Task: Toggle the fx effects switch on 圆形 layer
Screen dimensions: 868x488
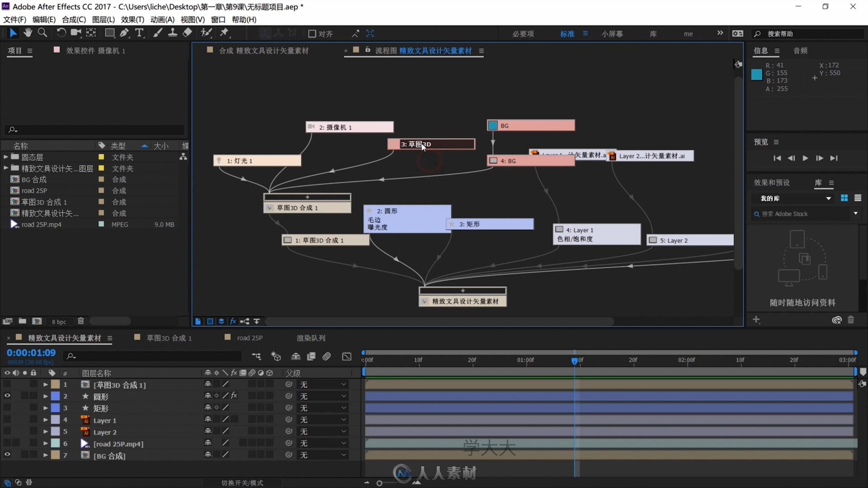Action: (234, 395)
